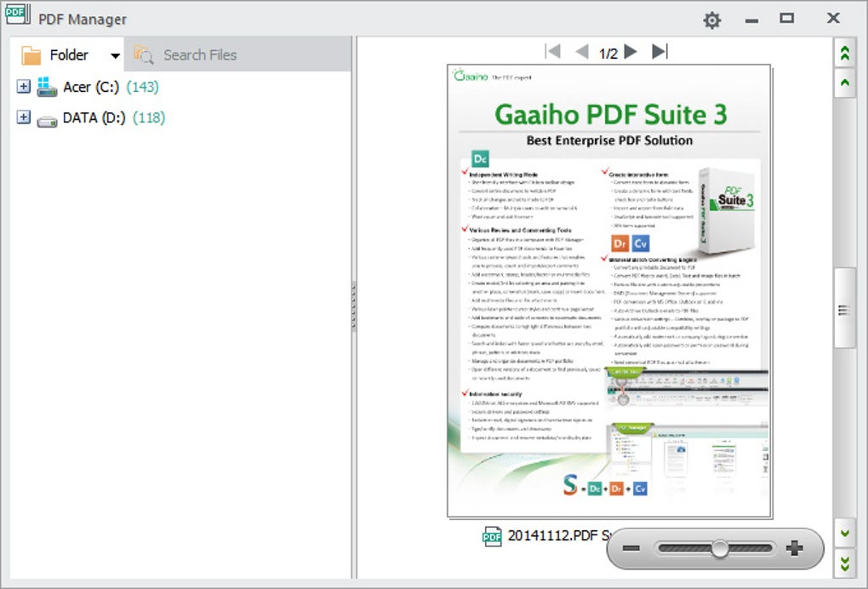Click the panel splitter grip handle
This screenshot has width=868, height=589.
pyautogui.click(x=354, y=307)
